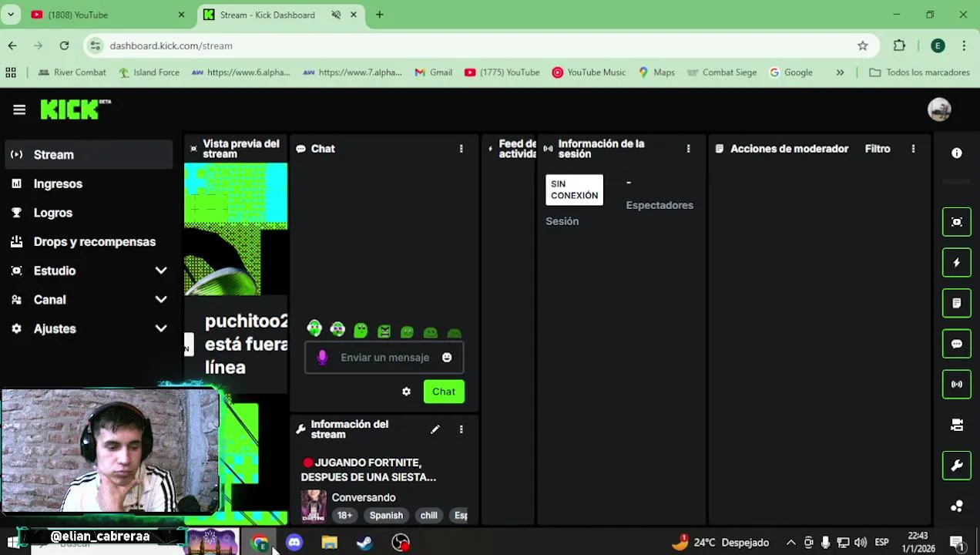Toggle the camera panel icon in the right sidebar
This screenshot has width=980, height=555.
(x=957, y=425)
